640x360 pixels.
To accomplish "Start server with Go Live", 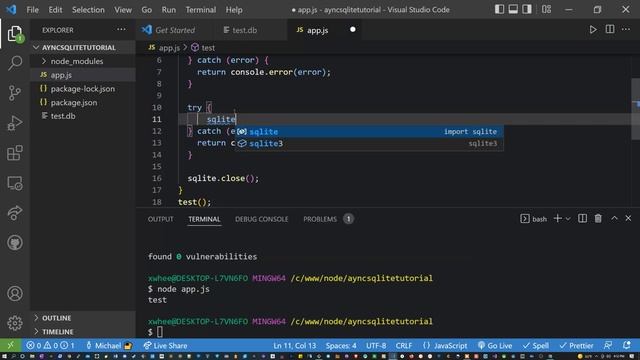I will coord(495,346).
